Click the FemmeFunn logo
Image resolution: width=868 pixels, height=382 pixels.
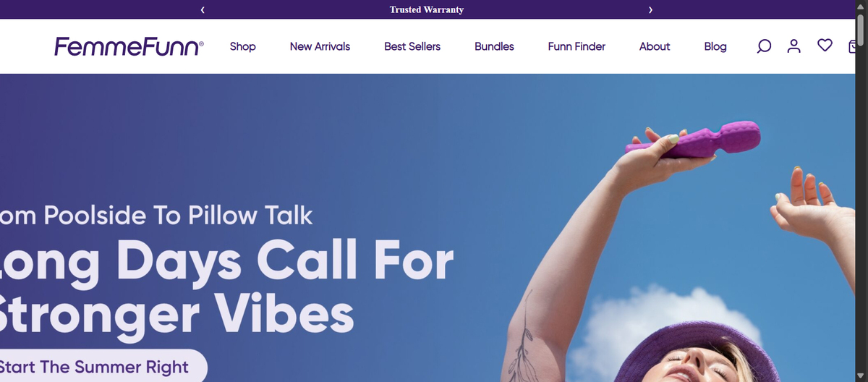point(129,47)
